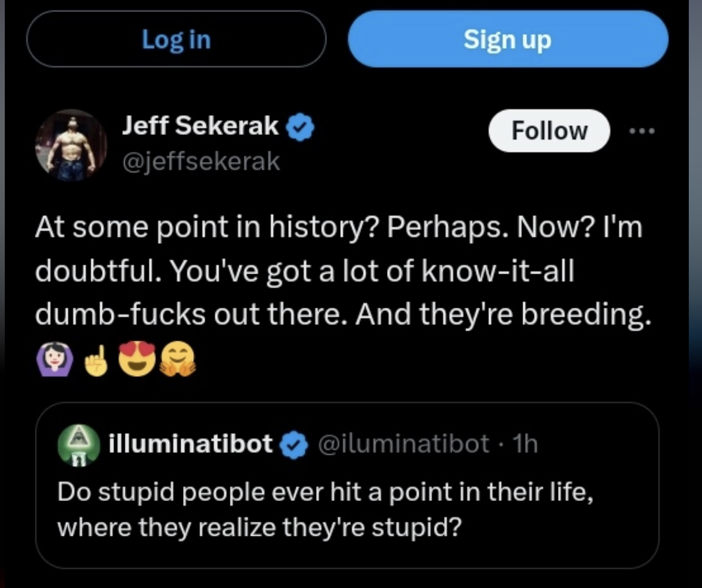This screenshot has height=588, width=702.
Task: Open Jeff Sekerak's profile picture
Action: click(70, 145)
